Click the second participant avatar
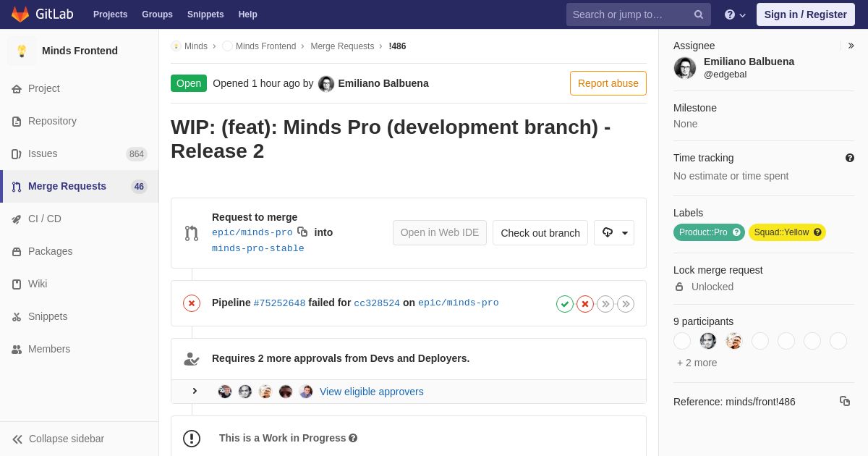The image size is (868, 456). point(708,341)
